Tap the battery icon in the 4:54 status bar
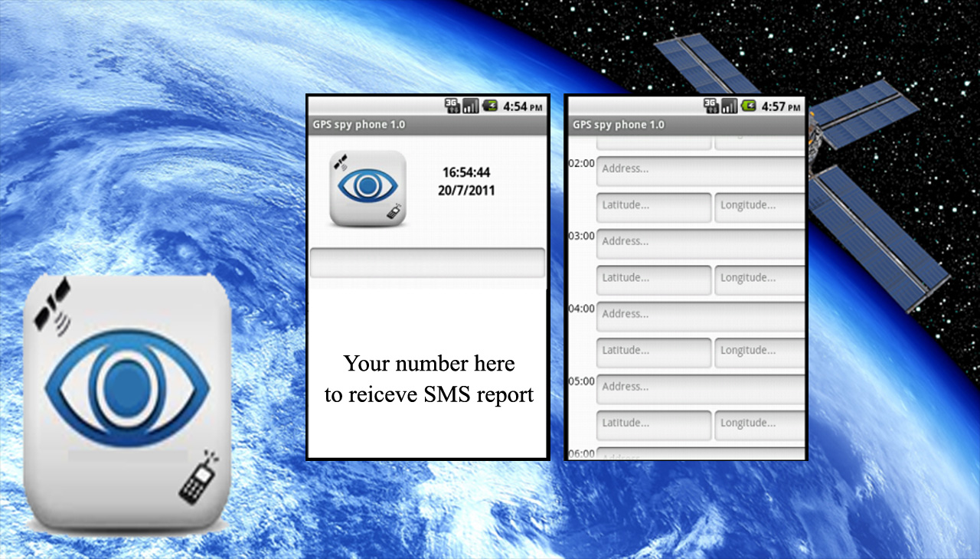Screen dimensions: 980x559 click(490, 106)
